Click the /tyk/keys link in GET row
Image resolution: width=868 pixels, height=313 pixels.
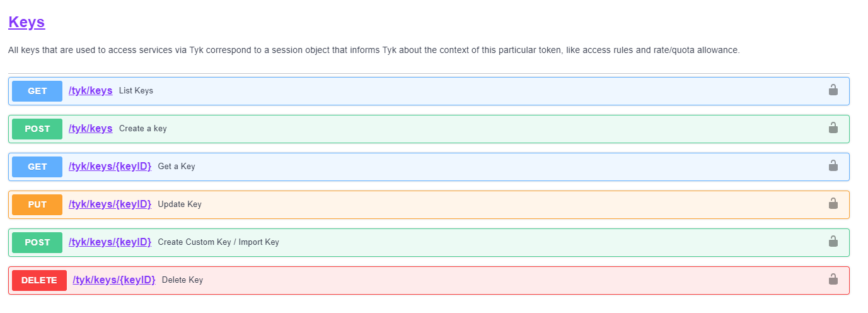coord(90,91)
